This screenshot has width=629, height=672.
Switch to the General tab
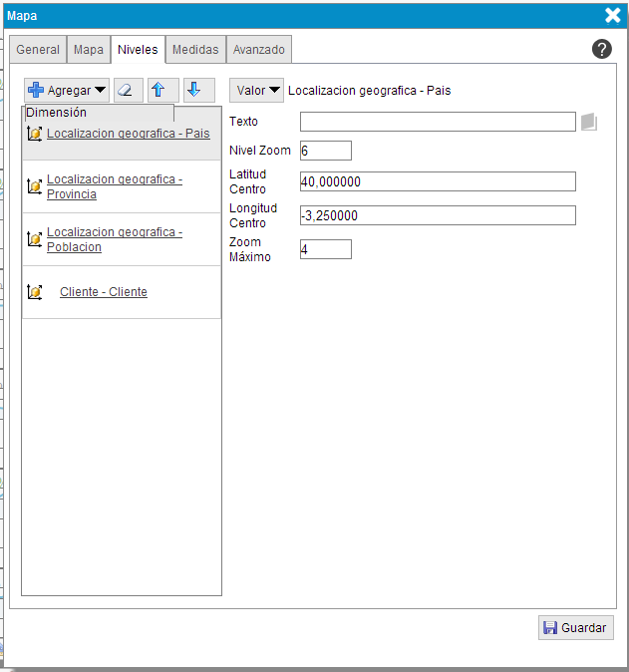tap(38, 49)
